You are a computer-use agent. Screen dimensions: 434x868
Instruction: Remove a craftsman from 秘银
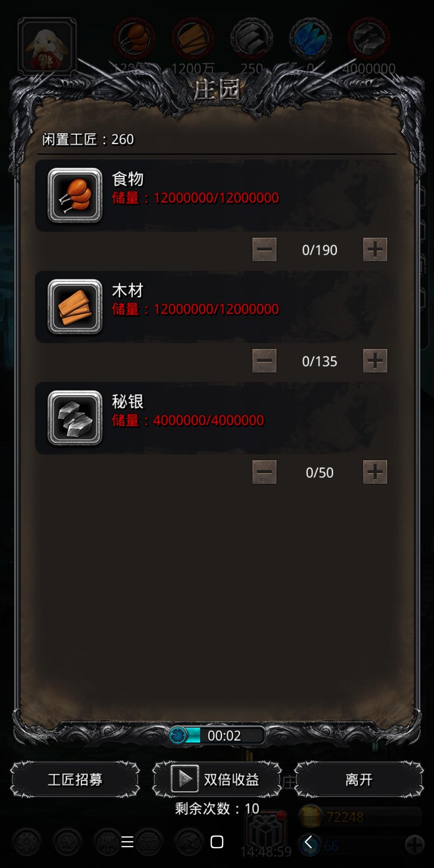click(264, 472)
